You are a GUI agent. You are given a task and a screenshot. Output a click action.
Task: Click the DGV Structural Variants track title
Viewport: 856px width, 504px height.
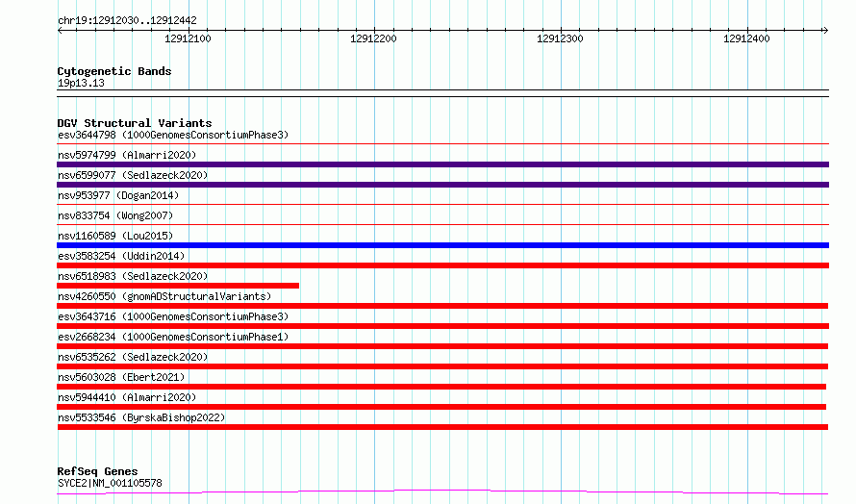coord(135,123)
